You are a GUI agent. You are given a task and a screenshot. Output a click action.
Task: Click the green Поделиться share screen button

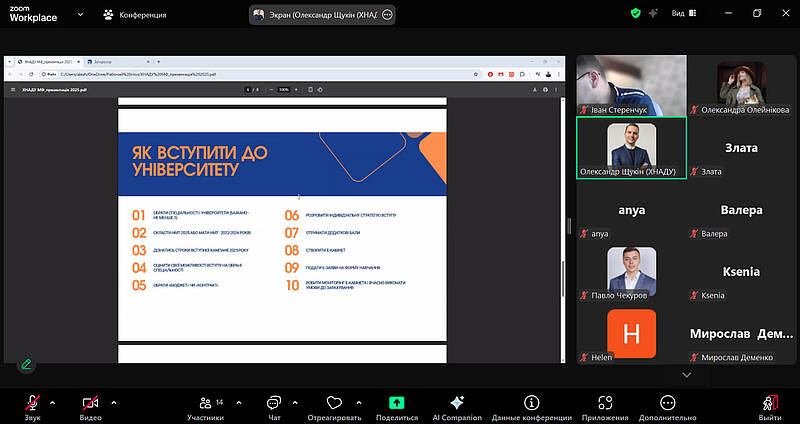click(397, 403)
